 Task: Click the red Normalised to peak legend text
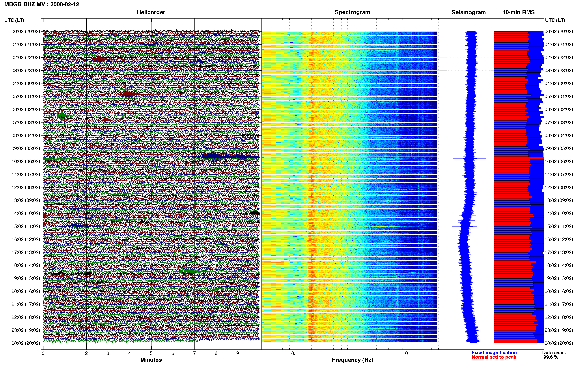point(494,357)
